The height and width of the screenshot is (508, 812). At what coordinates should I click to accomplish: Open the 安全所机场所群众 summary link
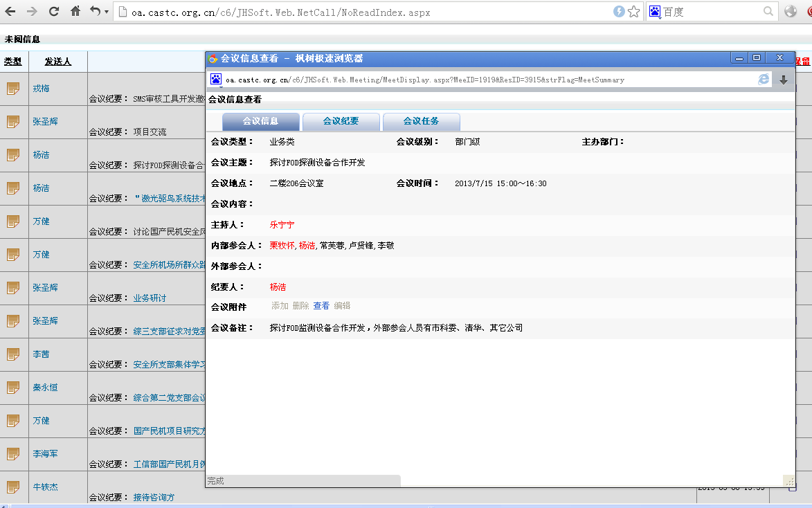tap(169, 264)
